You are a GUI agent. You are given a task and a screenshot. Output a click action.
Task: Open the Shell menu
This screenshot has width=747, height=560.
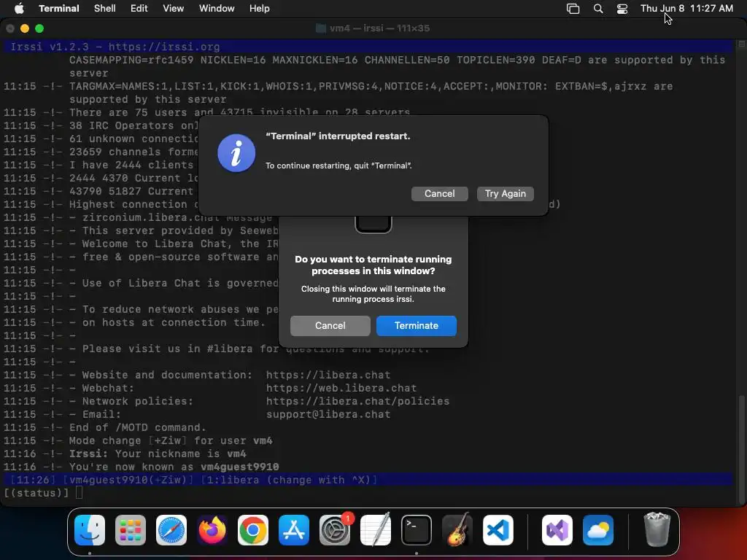105,8
